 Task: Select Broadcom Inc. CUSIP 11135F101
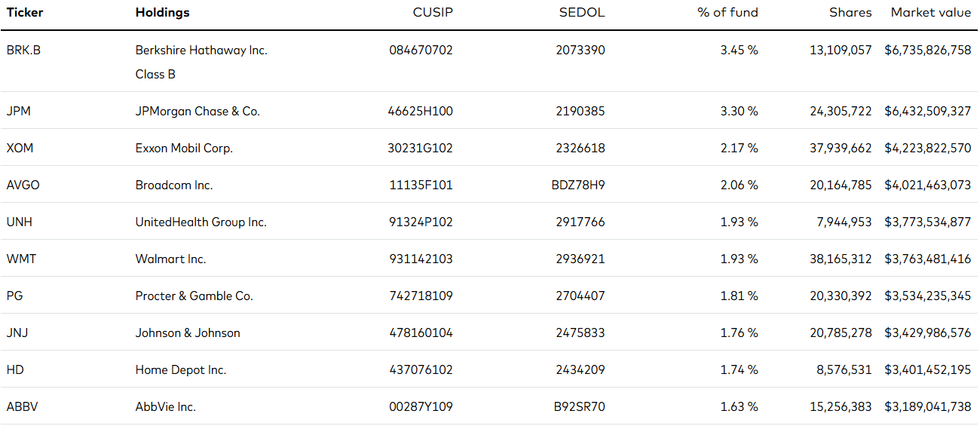[x=421, y=185]
